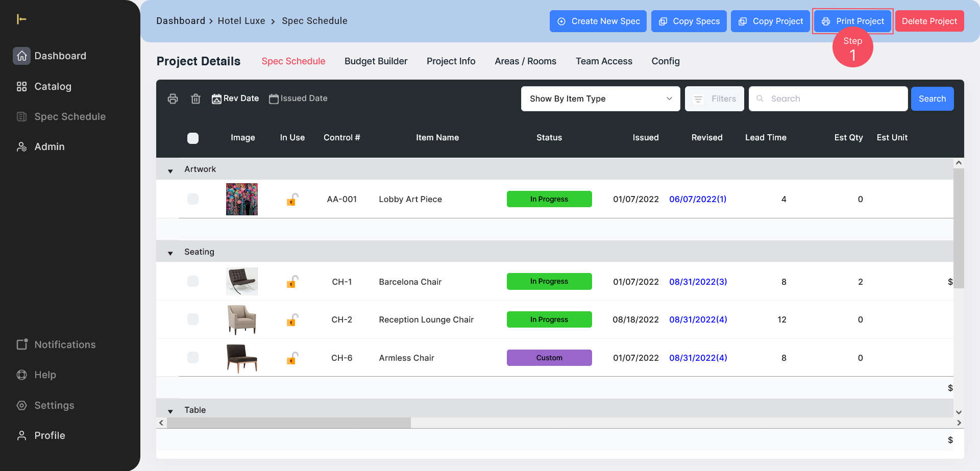Open the Help lifebuoy icon
The image size is (980, 471).
coord(21,375)
